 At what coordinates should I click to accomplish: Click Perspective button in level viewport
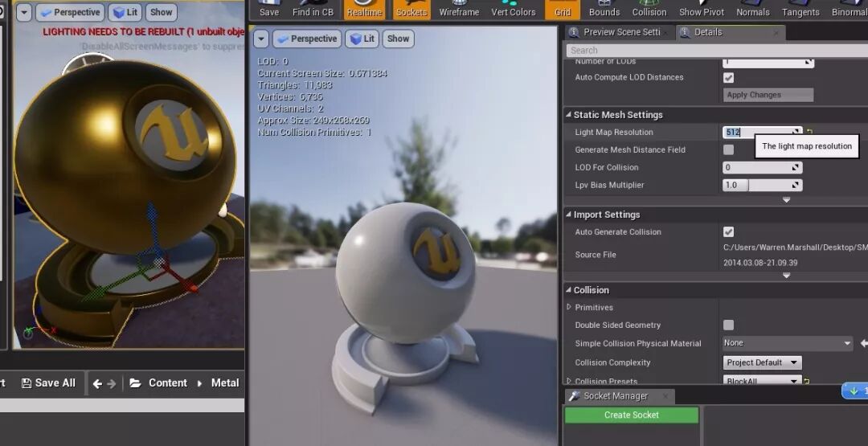point(70,12)
